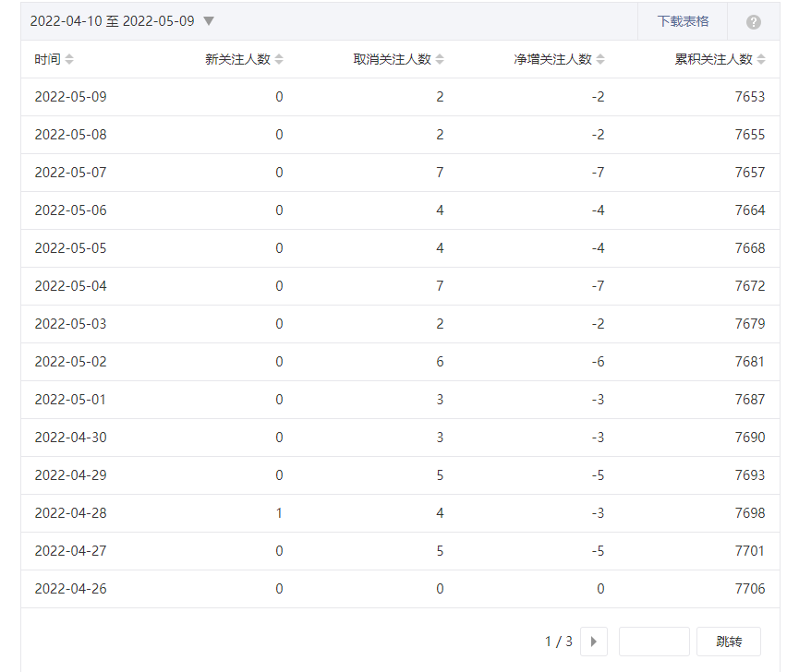This screenshot has height=672, width=799.
Task: Click cumulative followers value 7681
Action: coord(749,362)
